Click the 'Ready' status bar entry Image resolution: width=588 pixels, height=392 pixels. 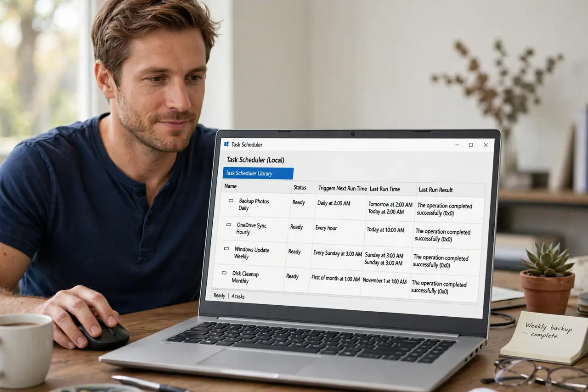[x=220, y=296]
